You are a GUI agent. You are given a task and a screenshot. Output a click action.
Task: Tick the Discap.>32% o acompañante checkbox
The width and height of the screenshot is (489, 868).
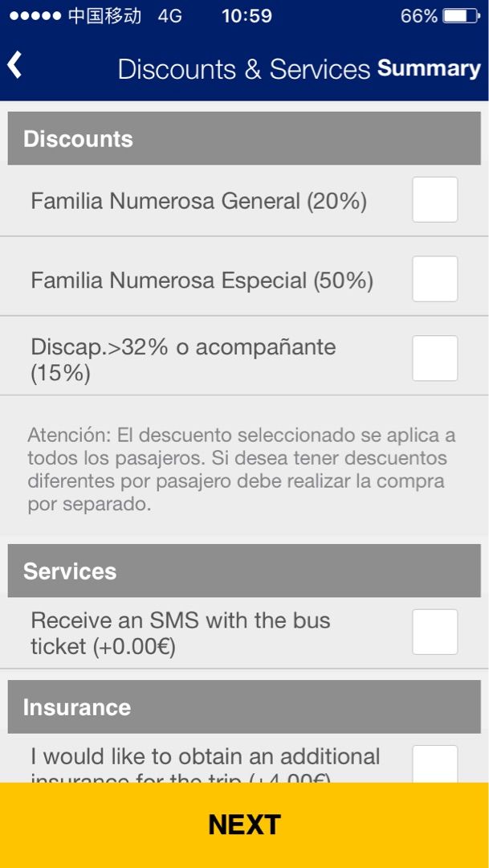(434, 358)
